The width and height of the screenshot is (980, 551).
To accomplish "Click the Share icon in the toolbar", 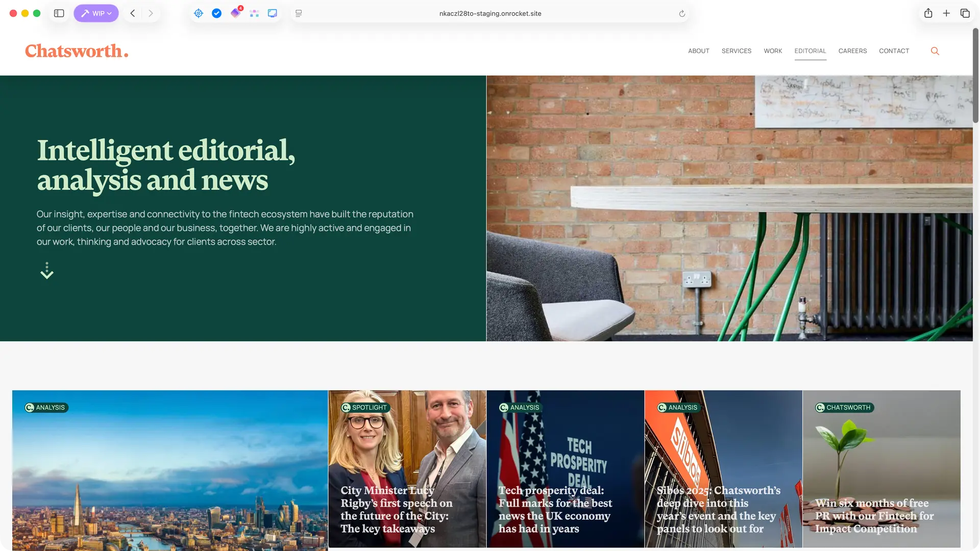I will [x=928, y=13].
